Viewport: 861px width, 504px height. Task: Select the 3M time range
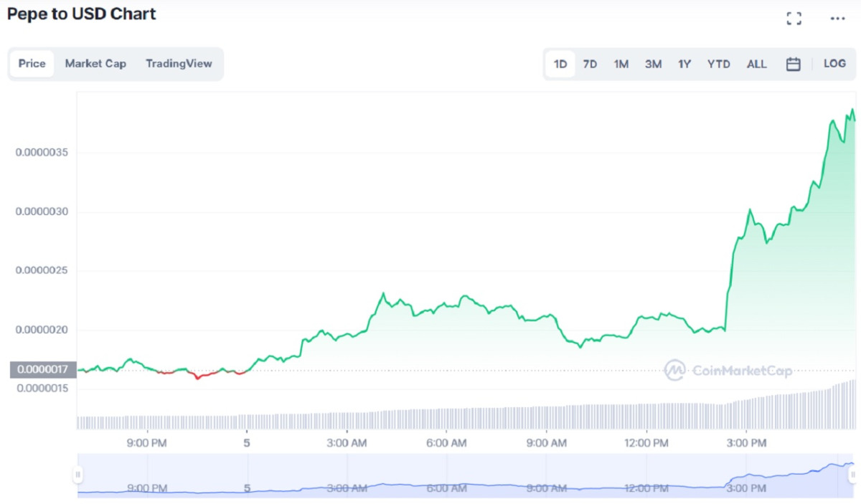[653, 64]
